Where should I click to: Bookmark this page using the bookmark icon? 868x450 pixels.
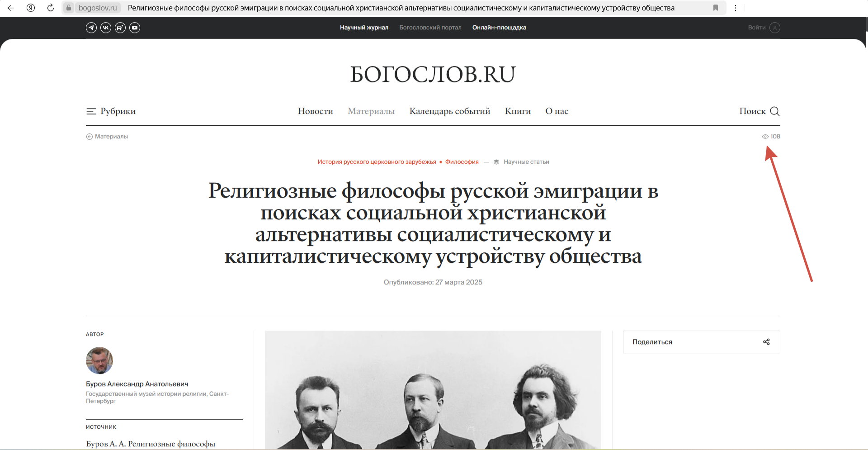point(716,8)
